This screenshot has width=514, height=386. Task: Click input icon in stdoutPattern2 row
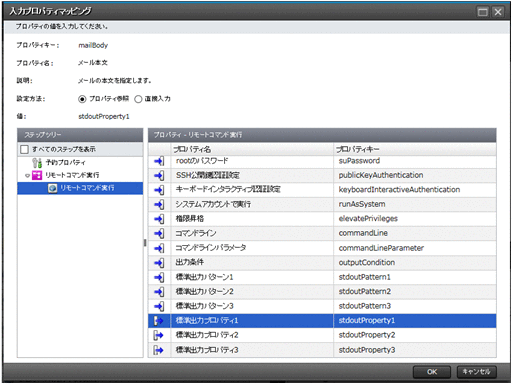159,292
